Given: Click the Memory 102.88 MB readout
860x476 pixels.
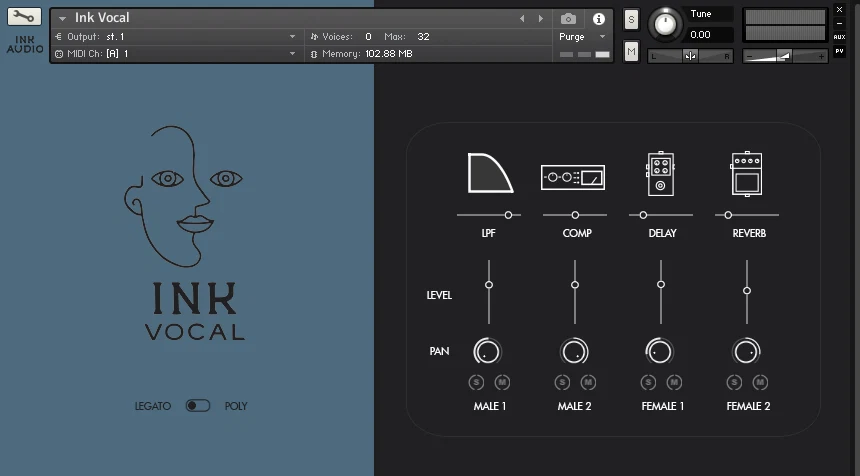Looking at the screenshot, I should [389, 54].
